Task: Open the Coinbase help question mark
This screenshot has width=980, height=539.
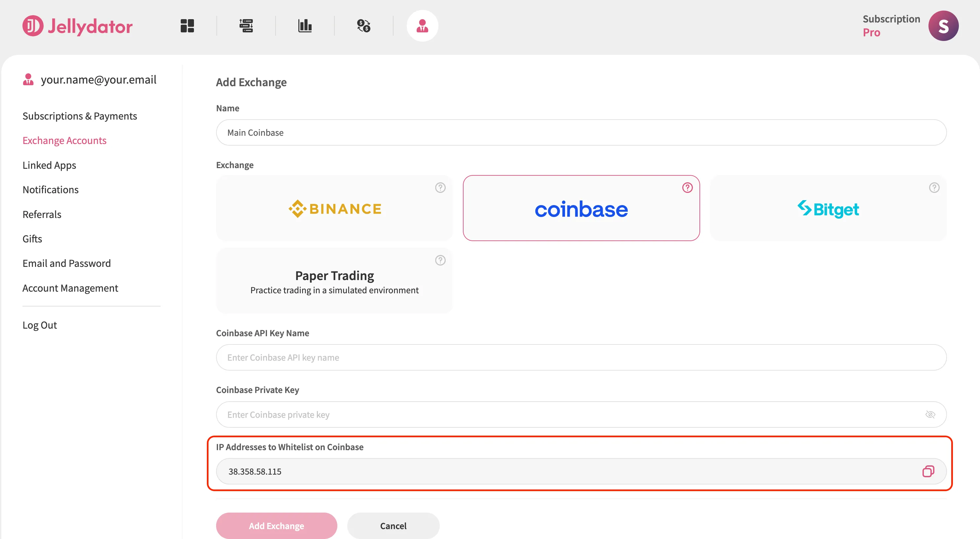Action: click(688, 188)
